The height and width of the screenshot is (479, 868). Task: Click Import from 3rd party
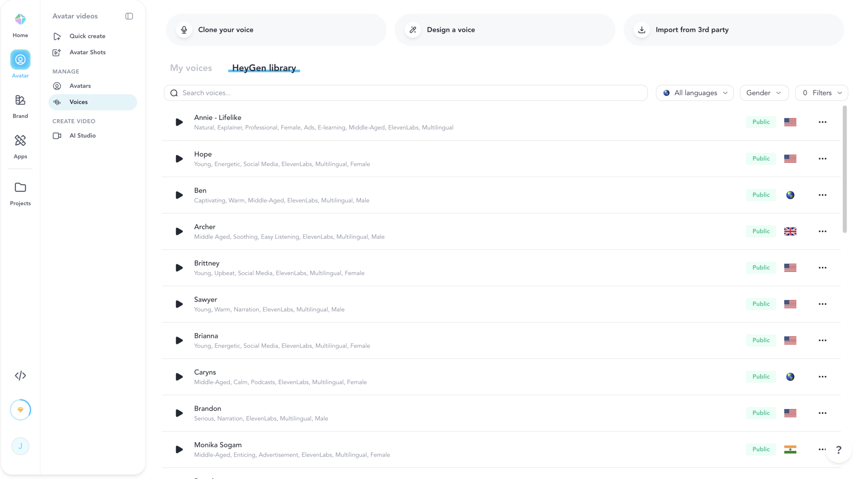[734, 30]
